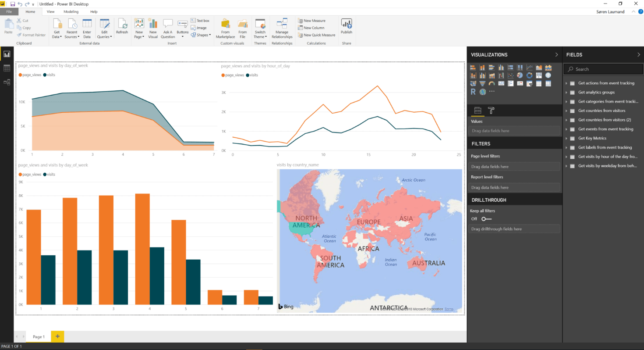Select the pie chart visualization icon
The image size is (644, 350).
[x=520, y=75]
